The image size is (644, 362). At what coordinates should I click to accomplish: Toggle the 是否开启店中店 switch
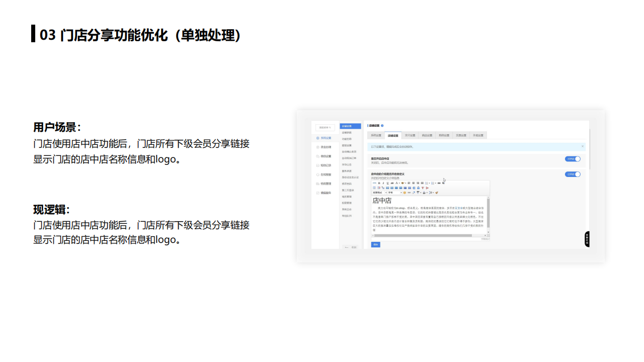point(573,159)
